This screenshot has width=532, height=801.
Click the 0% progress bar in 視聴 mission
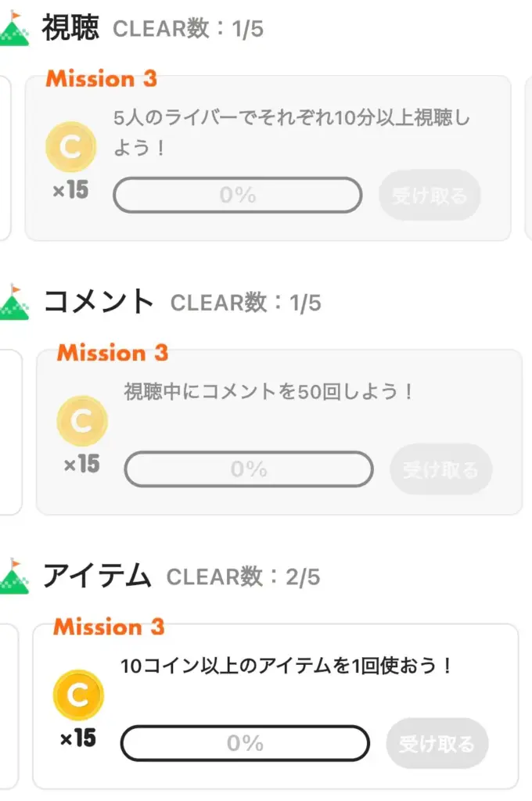coord(238,195)
